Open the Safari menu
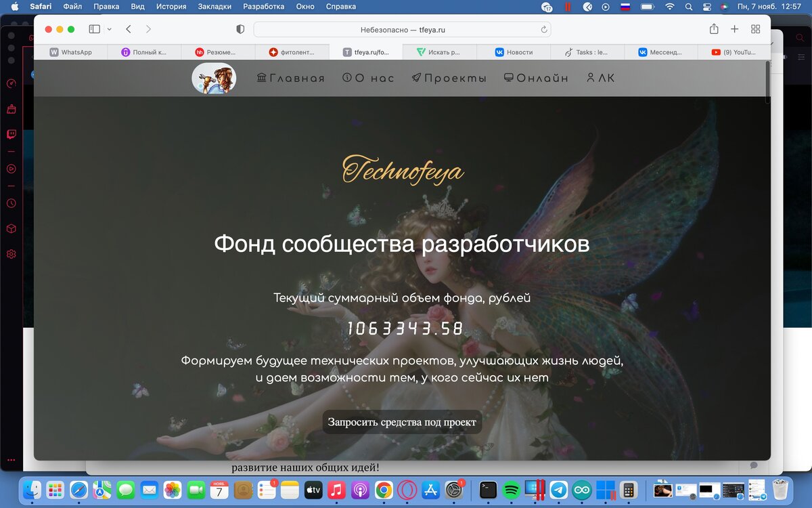Viewport: 812px width, 508px height. [x=41, y=7]
